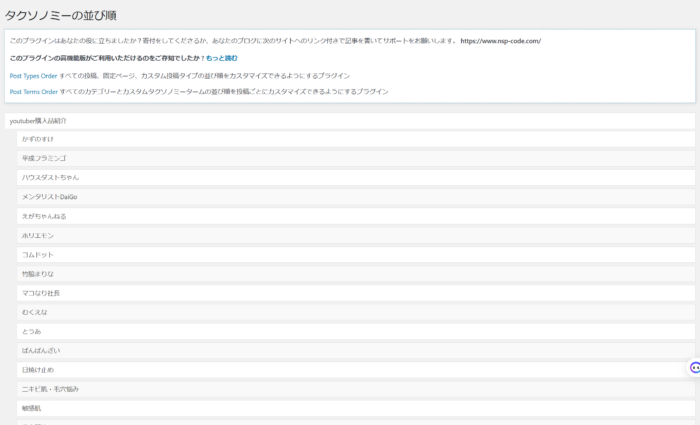Open the Post Types Order link

click(x=33, y=76)
